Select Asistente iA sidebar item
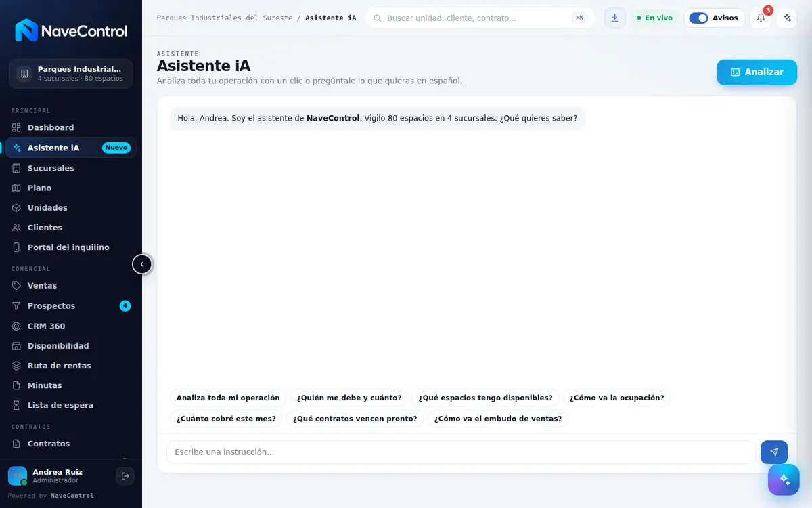This screenshot has width=812, height=508. coord(71,148)
